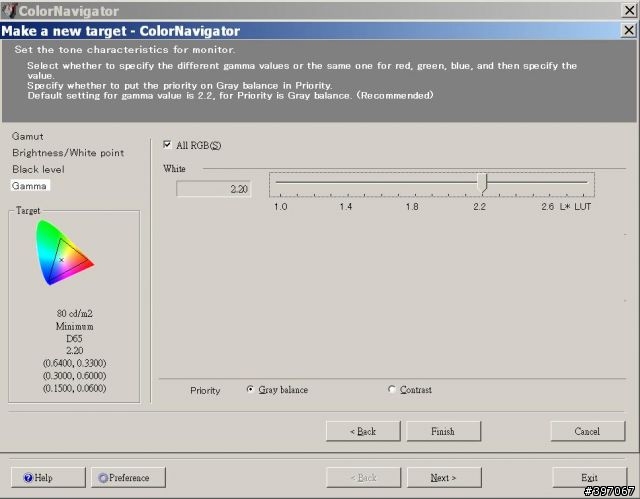The width and height of the screenshot is (640, 499).
Task: Click the Next button
Action: 444,477
